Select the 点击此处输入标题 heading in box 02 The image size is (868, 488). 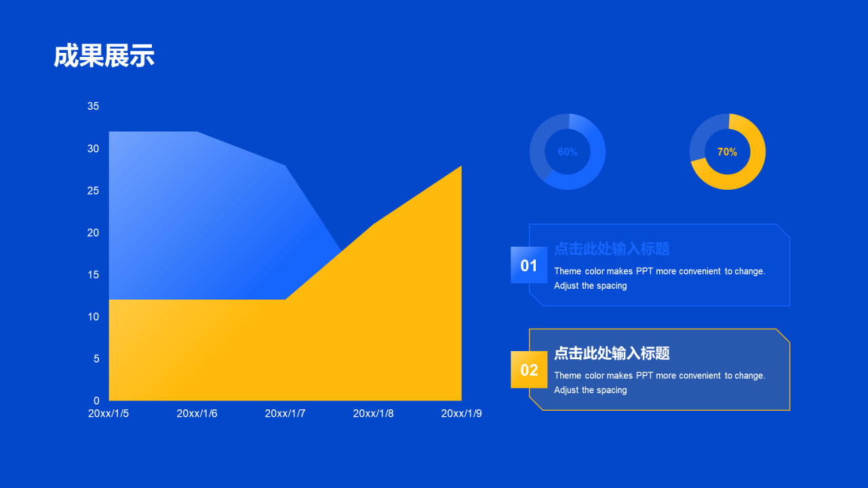[612, 353]
